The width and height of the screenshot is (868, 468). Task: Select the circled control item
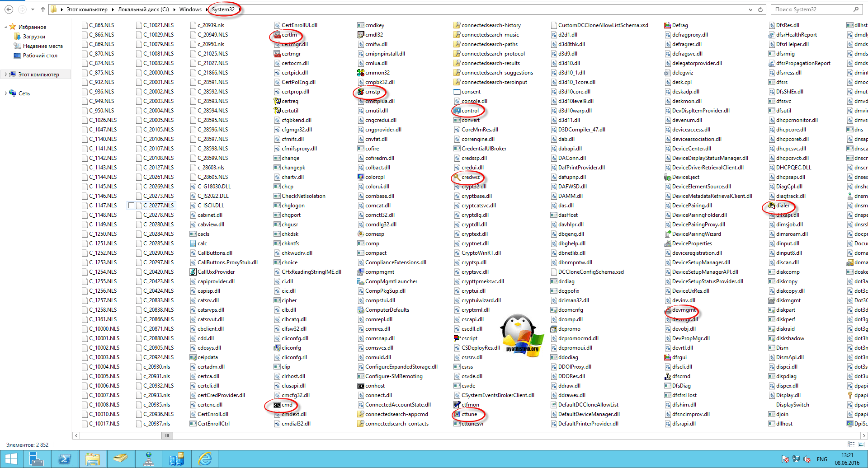pyautogui.click(x=471, y=110)
